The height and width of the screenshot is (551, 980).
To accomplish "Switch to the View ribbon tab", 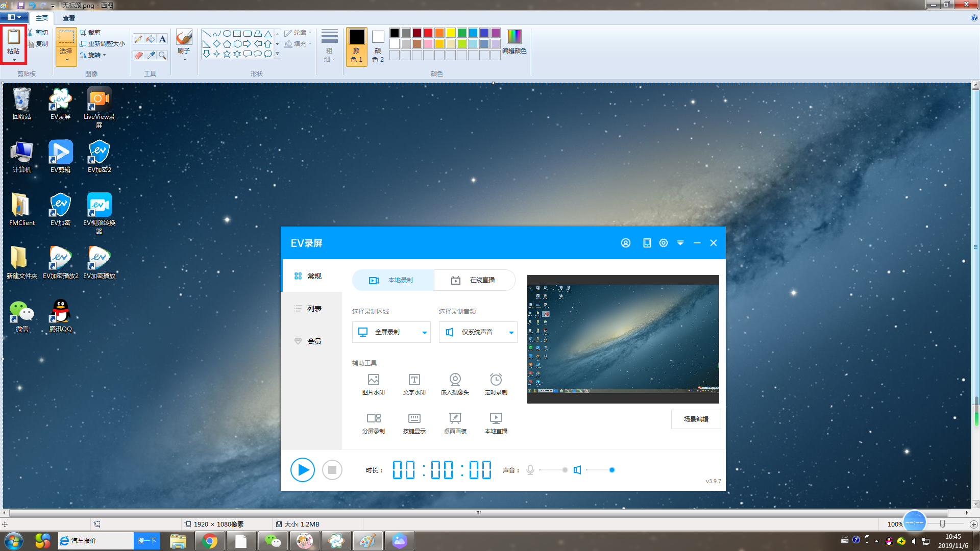I will [68, 18].
